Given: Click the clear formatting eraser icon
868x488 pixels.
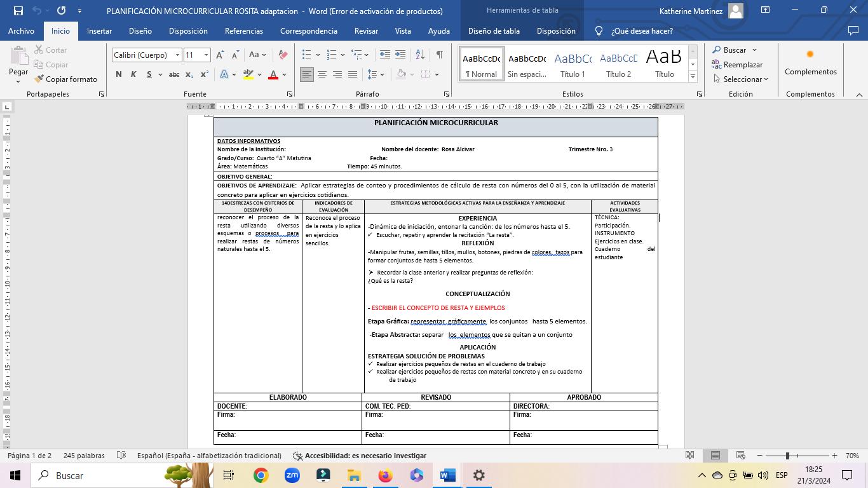Looking at the screenshot, I should [x=283, y=55].
